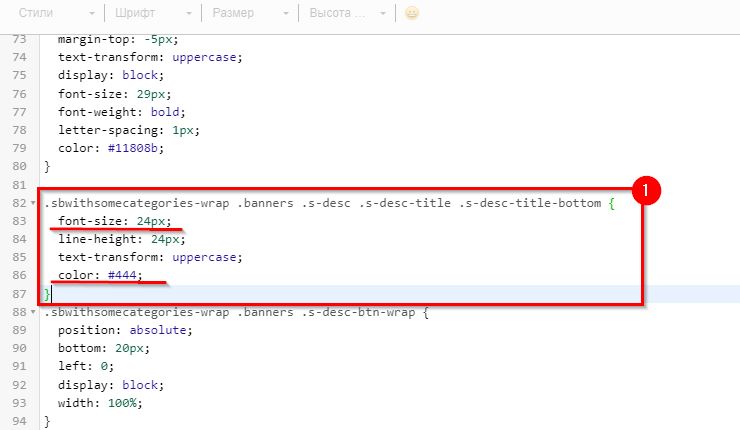Screen dimensions: 740x430
Task: Place cursor after closing brace on line 87
Action: (x=52, y=294)
